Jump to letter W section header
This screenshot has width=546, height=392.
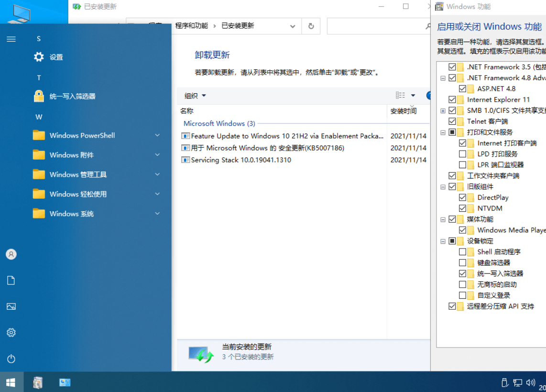coord(39,117)
